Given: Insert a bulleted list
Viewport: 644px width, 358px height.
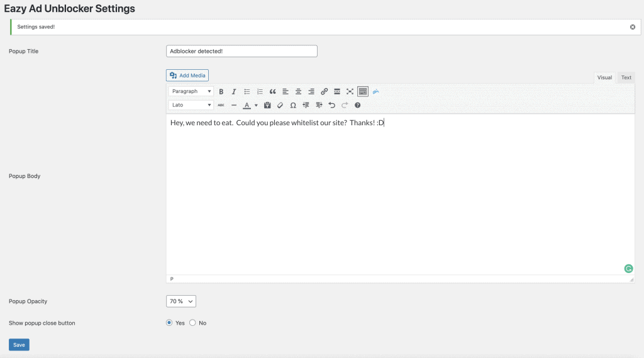Looking at the screenshot, I should click(x=247, y=92).
